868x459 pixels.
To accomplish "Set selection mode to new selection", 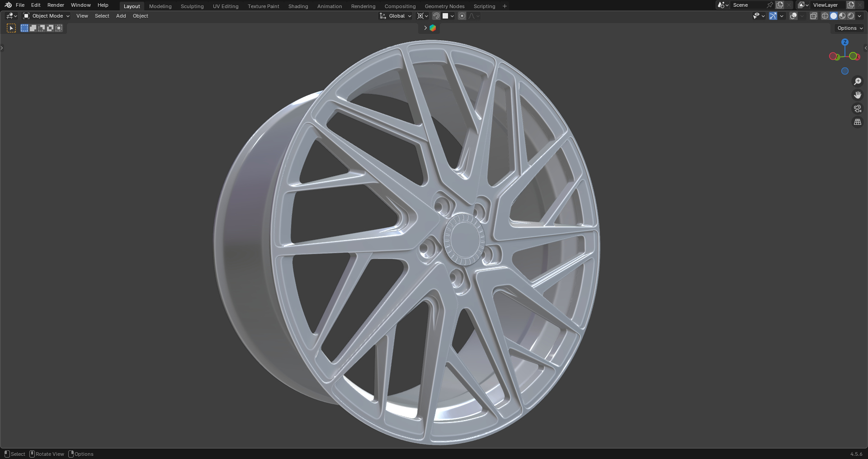I will coord(24,28).
